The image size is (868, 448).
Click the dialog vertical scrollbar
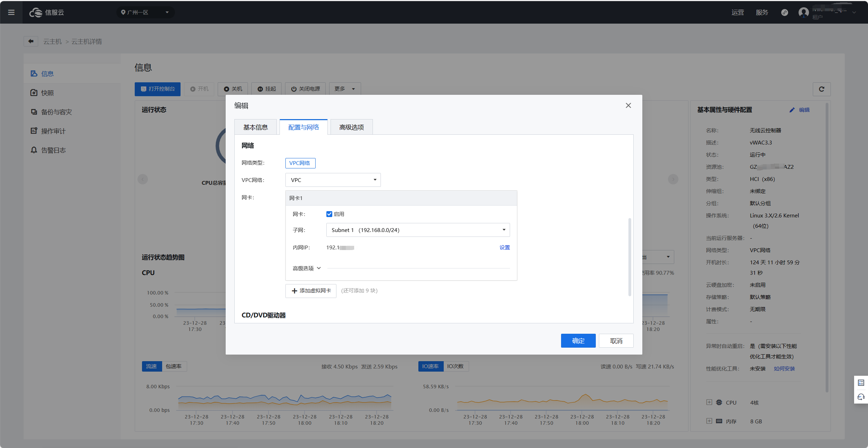pos(629,257)
